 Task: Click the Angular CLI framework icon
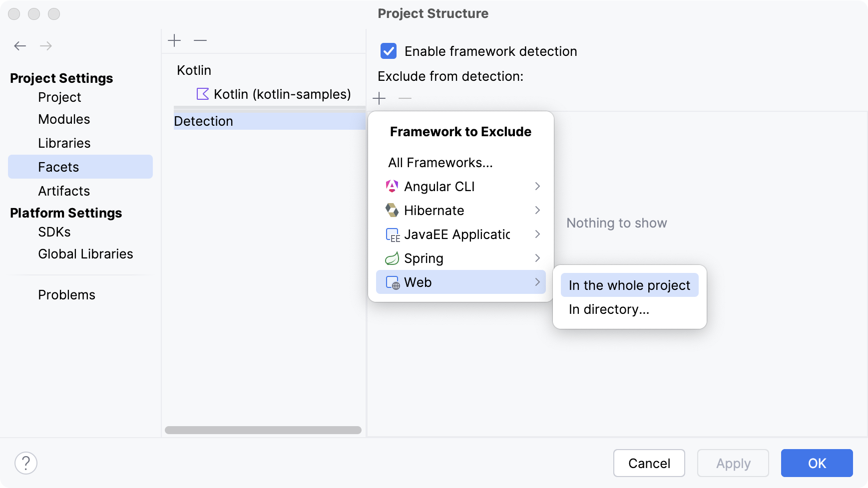click(x=392, y=186)
